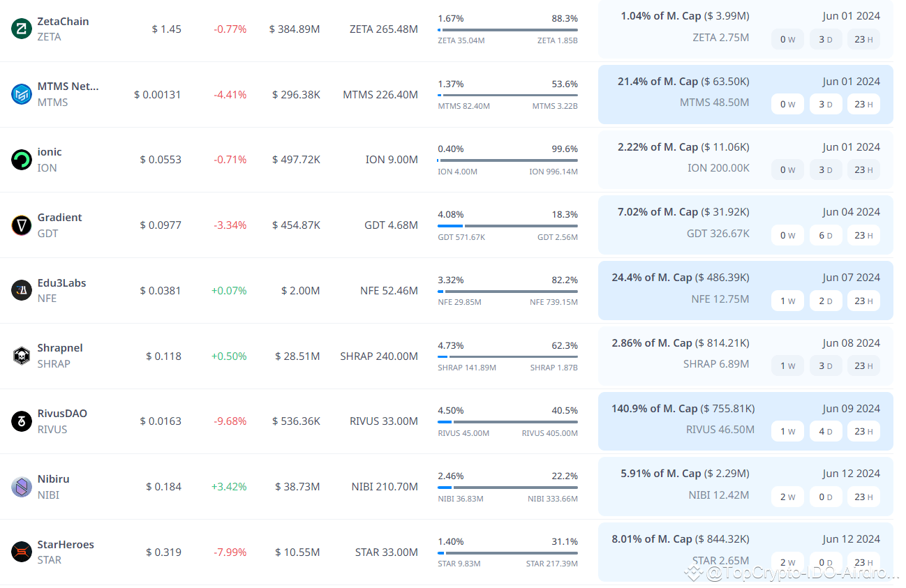Click the RivusDAO unlock progress bar
The height and width of the screenshot is (588, 906).
click(507, 422)
